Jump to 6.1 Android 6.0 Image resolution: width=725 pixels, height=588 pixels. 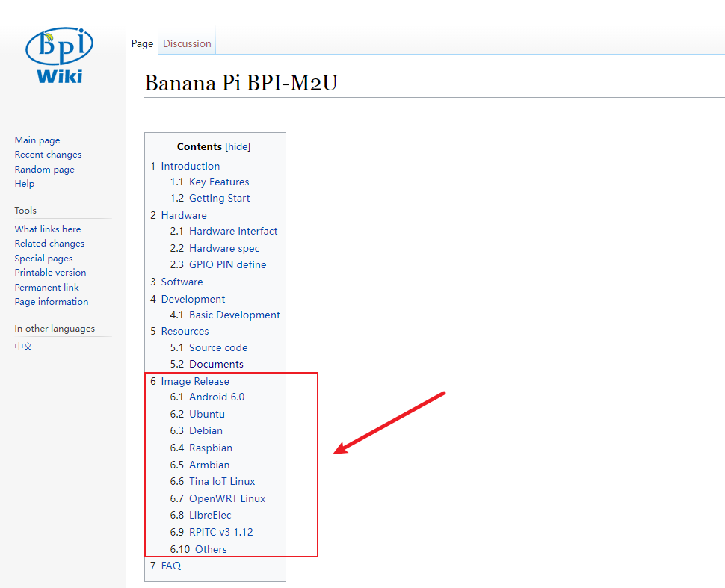pos(207,397)
